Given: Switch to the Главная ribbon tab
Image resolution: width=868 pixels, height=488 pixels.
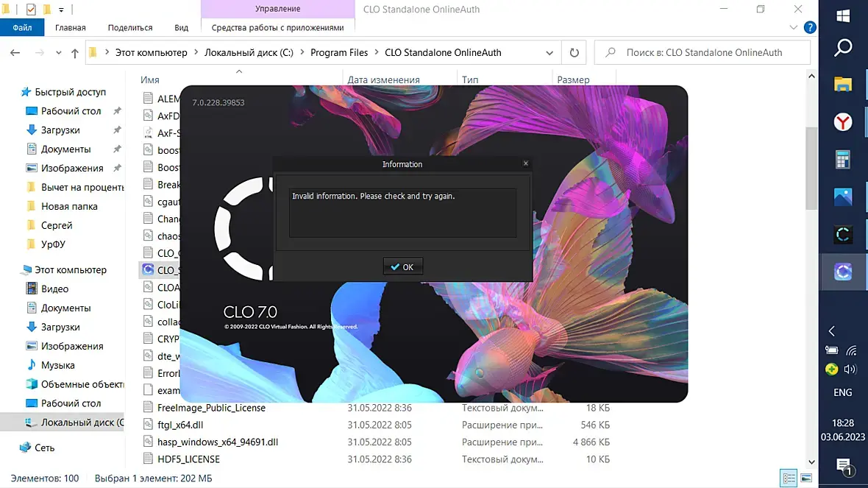Looking at the screenshot, I should pos(71,28).
